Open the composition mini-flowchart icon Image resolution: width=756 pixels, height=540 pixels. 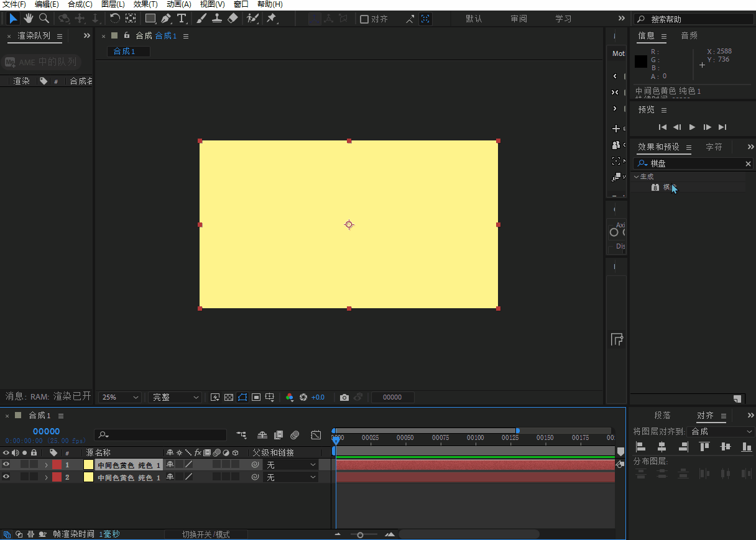tap(241, 435)
